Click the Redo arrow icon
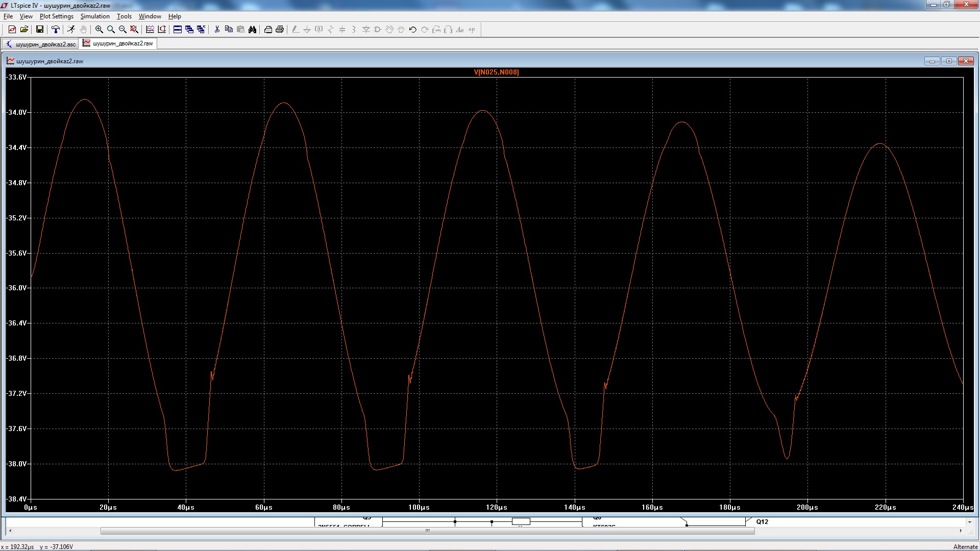Viewport: 980px width, 551px height. point(425,30)
